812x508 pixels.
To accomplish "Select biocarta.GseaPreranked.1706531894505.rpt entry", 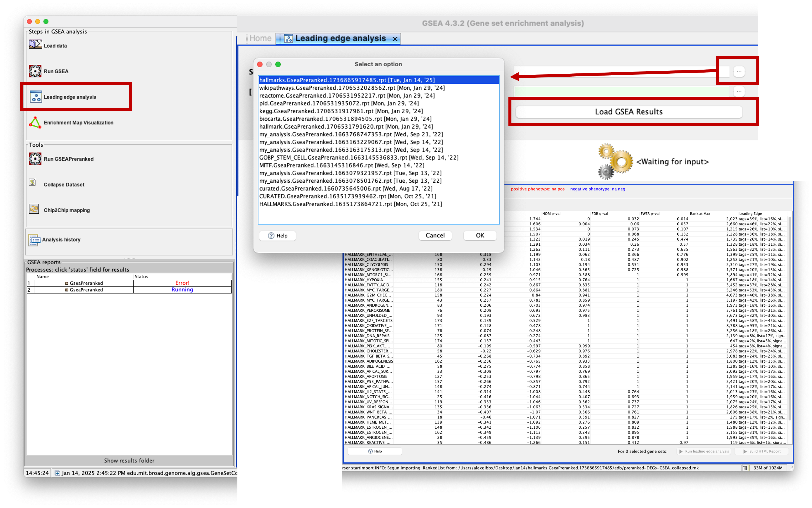I will pyautogui.click(x=378, y=119).
